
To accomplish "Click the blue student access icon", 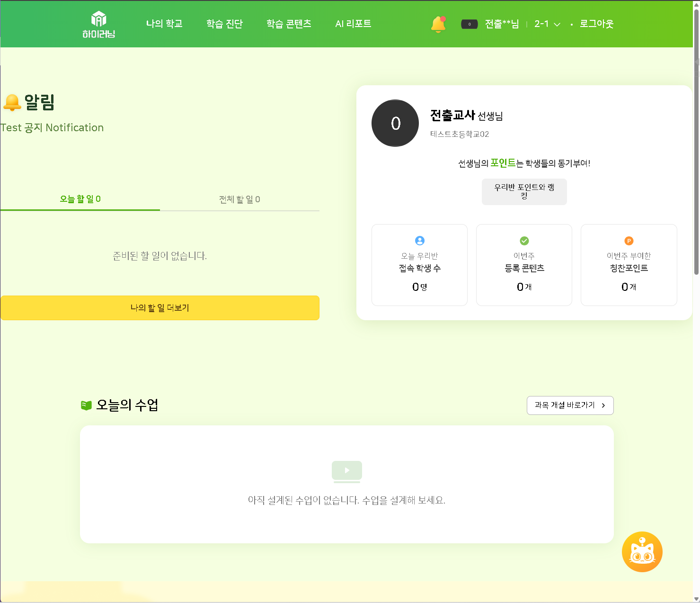I will pos(419,241).
